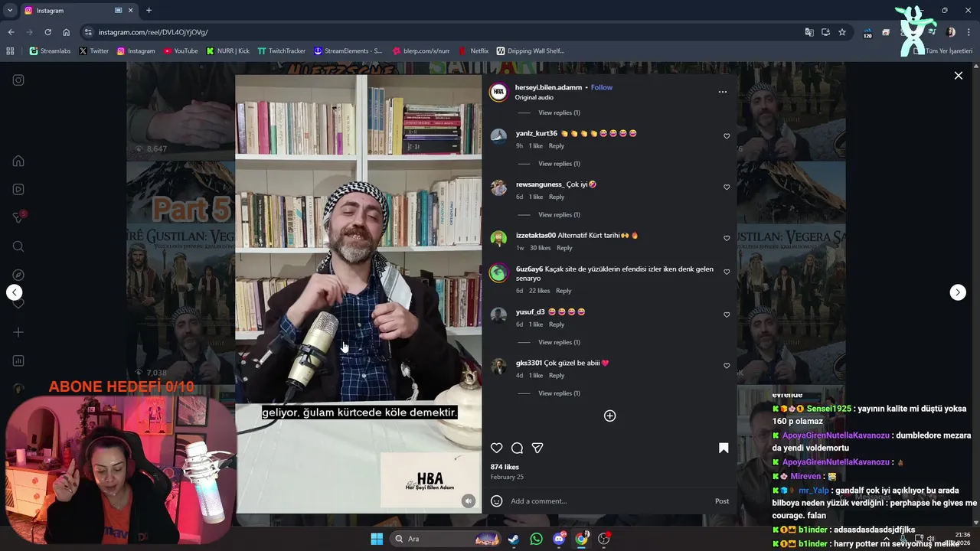
Task: Like yanlz_kurt36's comment
Action: click(x=727, y=136)
